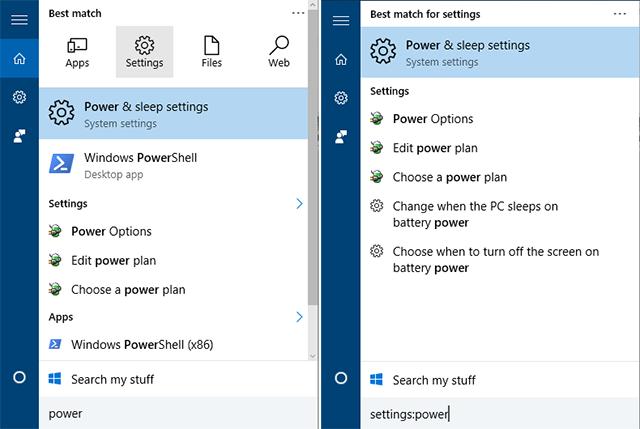Click search box containing 'settings:power'
Image resolution: width=640 pixels, height=429 pixels.
pos(500,414)
